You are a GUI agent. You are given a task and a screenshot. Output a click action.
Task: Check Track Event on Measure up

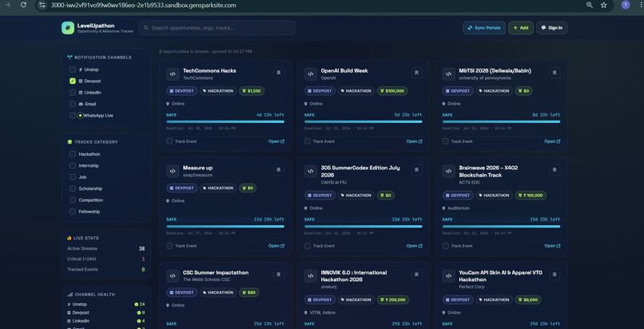(169, 246)
